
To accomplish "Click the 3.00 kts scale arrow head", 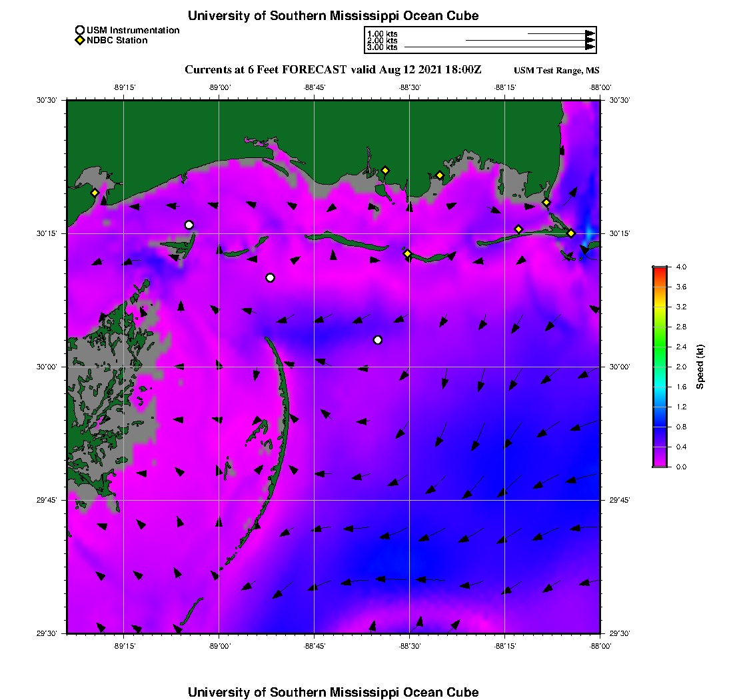I will [590, 47].
